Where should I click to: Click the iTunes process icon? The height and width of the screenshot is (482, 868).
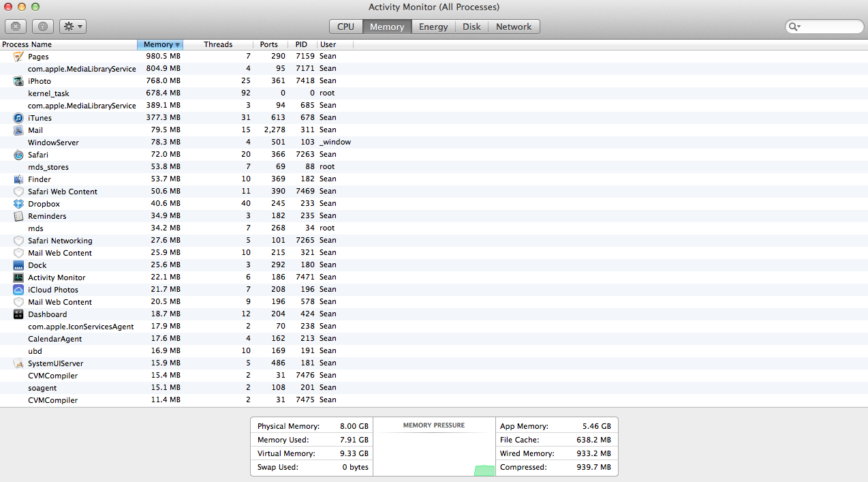pyautogui.click(x=18, y=118)
